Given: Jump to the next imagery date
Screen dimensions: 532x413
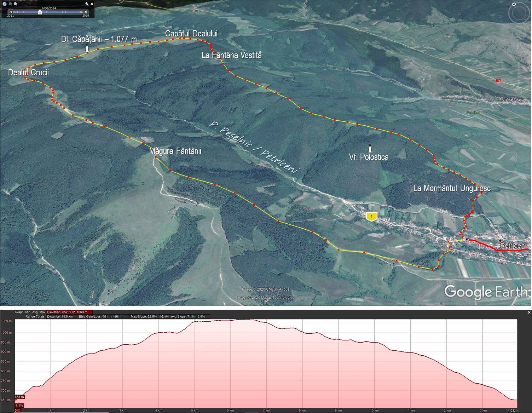Looking at the screenshot, I should point(85,12).
